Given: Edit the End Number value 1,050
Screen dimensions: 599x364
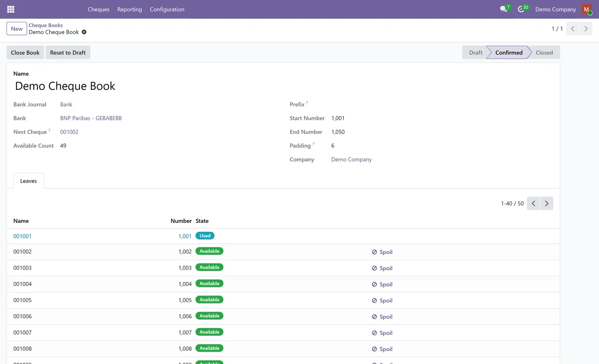Looking at the screenshot, I should pos(338,132).
